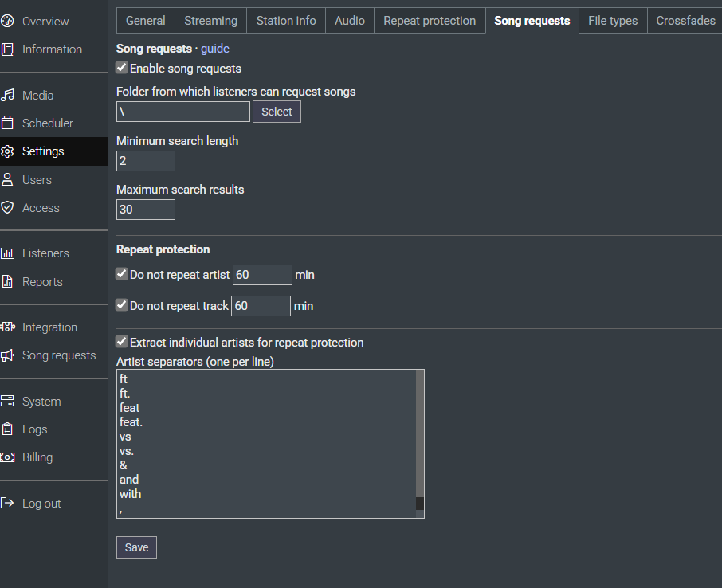Open Media via the music note icon
722x588 pixels.
[8, 95]
